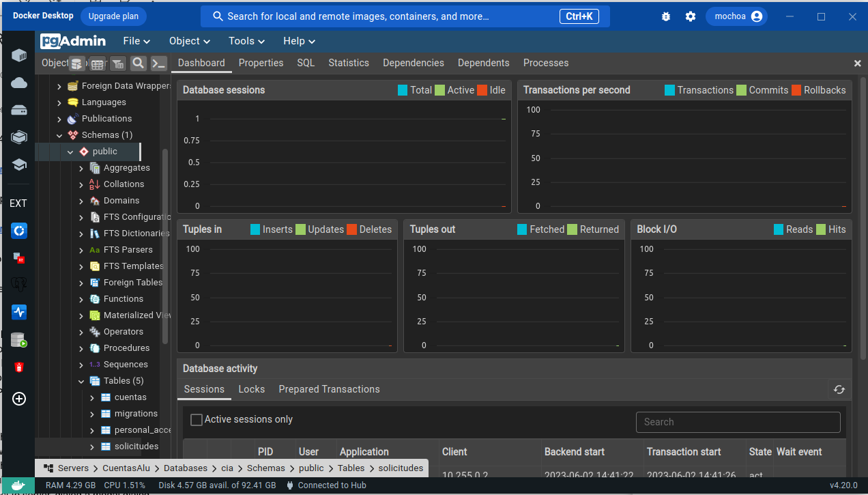Viewport: 868px width, 495px height.
Task: Click the Search Objects magnifier icon
Action: [x=138, y=63]
